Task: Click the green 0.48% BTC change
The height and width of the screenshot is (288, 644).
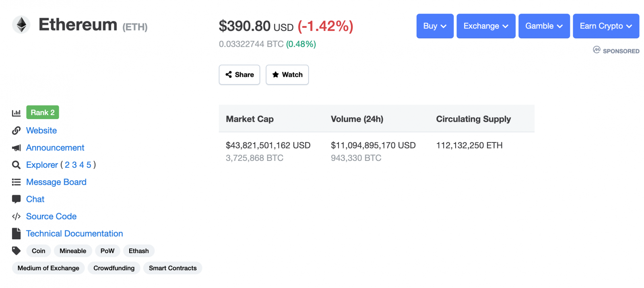Action: tap(301, 44)
